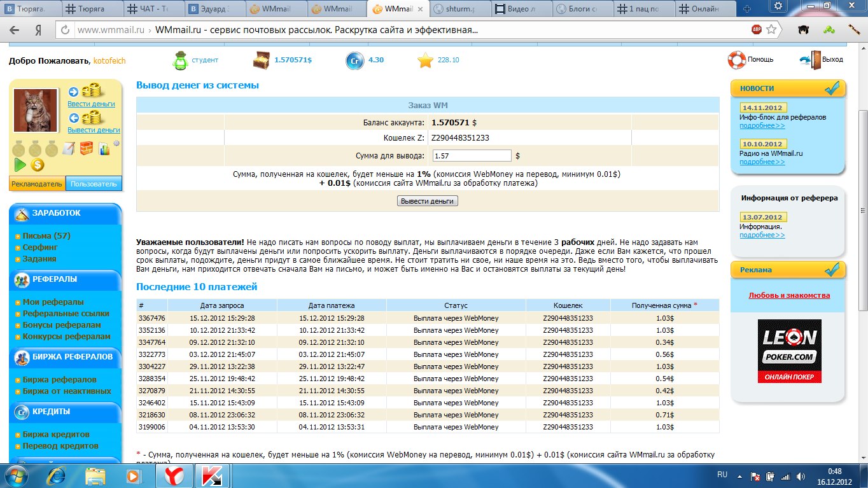Select the 'Рекламодатель' tab
The width and height of the screenshot is (868, 488).
coord(37,184)
